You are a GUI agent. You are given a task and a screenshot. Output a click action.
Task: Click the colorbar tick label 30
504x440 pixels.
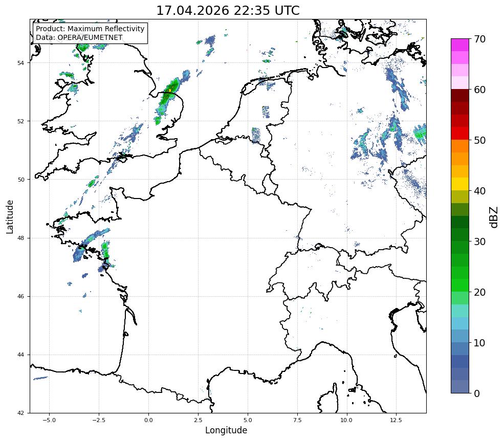click(x=479, y=241)
